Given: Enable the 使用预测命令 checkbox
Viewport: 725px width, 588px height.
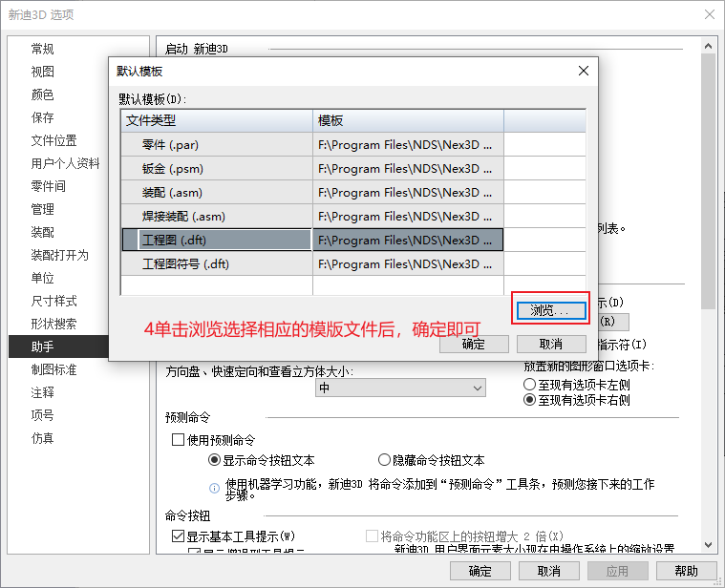Looking at the screenshot, I should [178, 440].
